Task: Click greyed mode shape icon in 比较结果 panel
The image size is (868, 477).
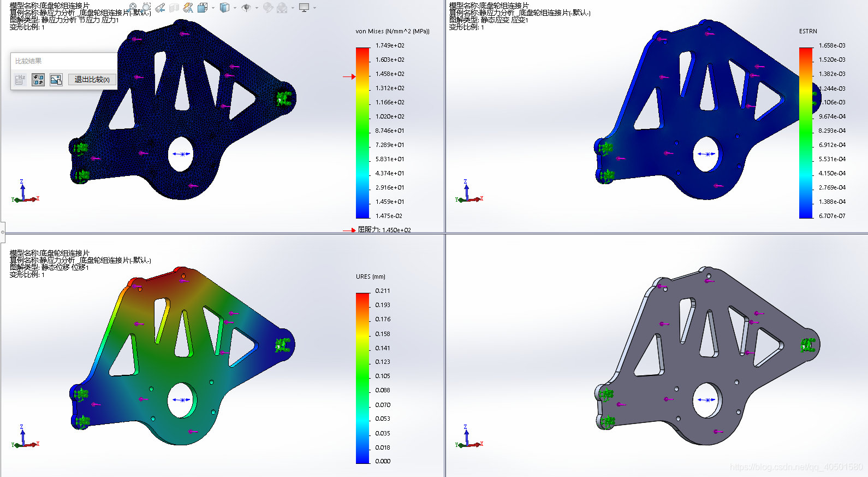Action: point(20,80)
